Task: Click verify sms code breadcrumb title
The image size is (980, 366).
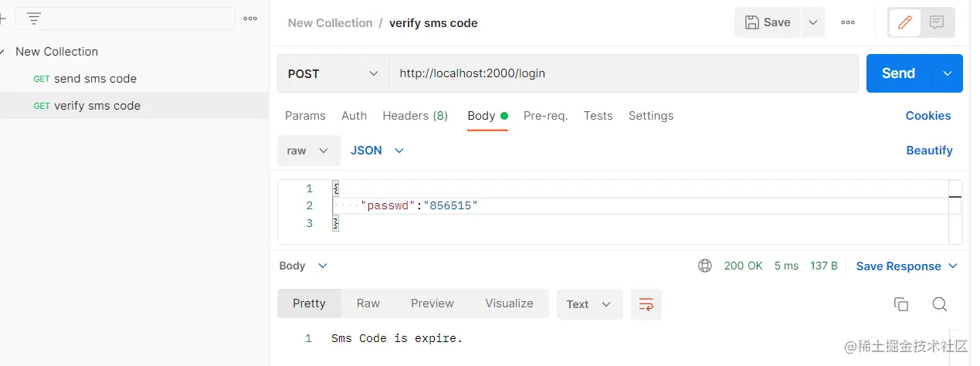Action: click(433, 23)
